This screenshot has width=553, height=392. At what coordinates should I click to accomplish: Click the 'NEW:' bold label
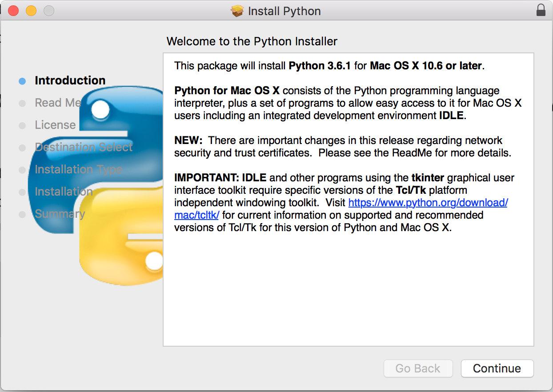[188, 140]
